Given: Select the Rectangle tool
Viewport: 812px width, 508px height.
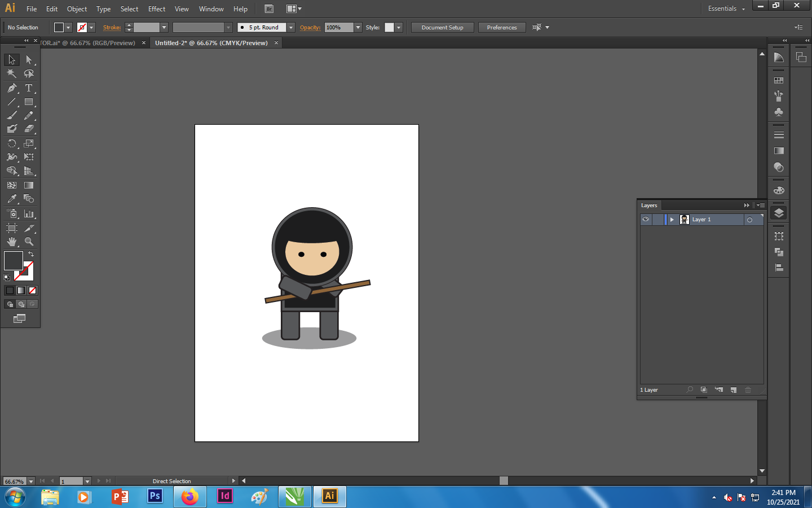Looking at the screenshot, I should tap(29, 102).
